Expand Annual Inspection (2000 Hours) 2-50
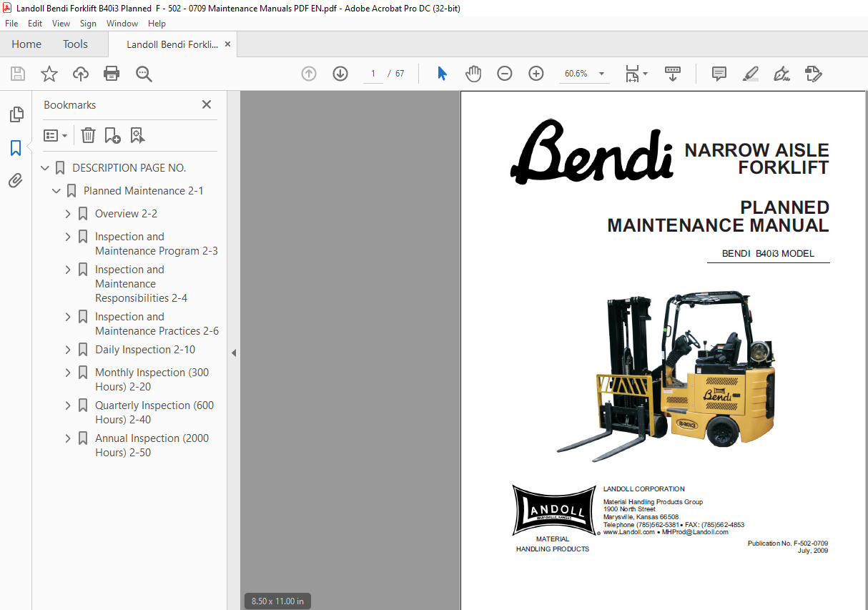868x610 pixels. pos(68,438)
